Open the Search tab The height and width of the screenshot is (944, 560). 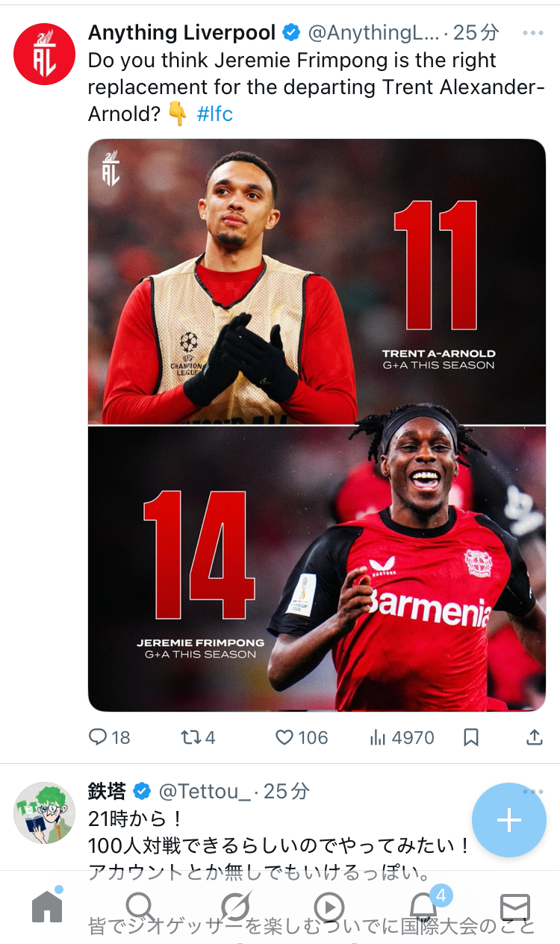click(x=140, y=907)
